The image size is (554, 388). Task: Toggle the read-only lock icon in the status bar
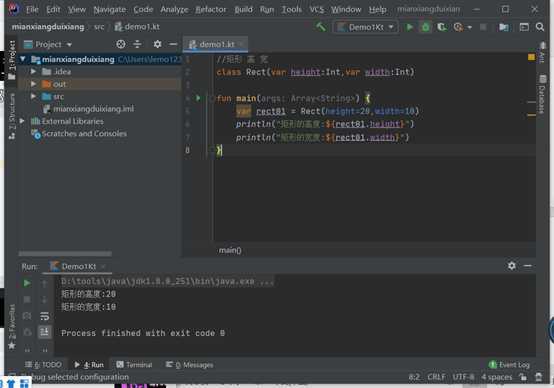coord(523,377)
